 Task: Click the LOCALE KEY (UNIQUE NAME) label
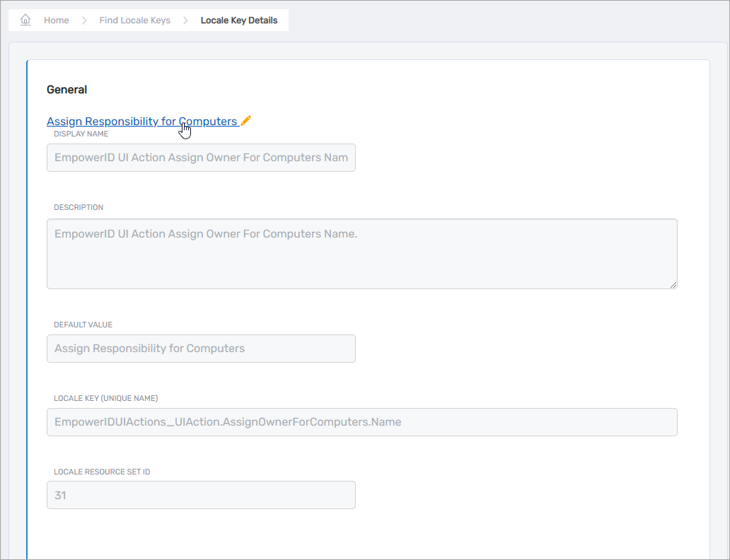coord(105,398)
